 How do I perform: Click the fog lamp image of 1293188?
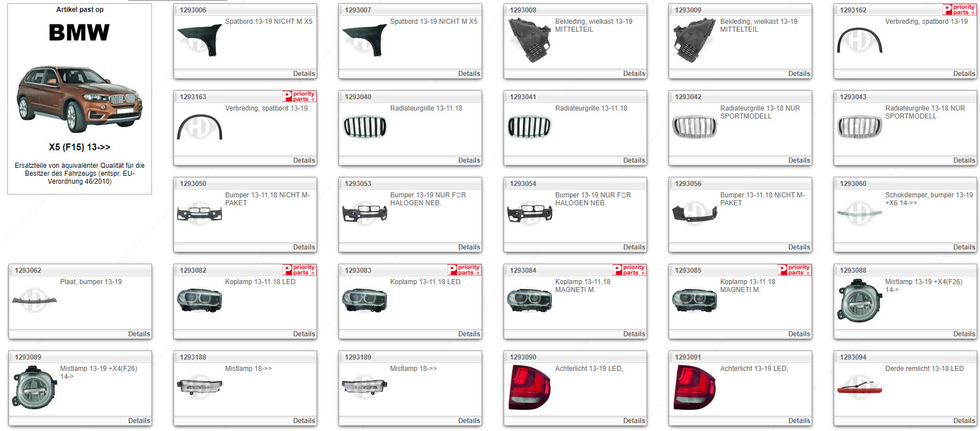click(x=200, y=387)
